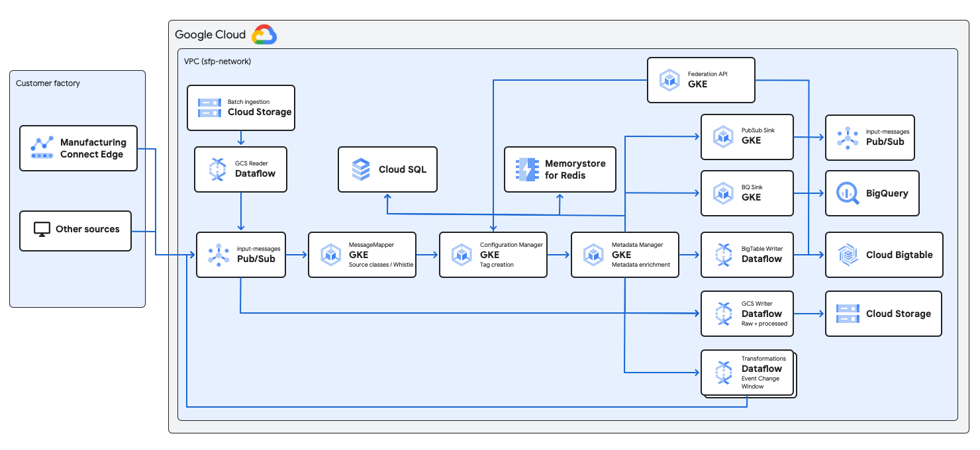Click the BigTable Writer Dataflow icon
This screenshot has height=450, width=980.
coord(723,255)
